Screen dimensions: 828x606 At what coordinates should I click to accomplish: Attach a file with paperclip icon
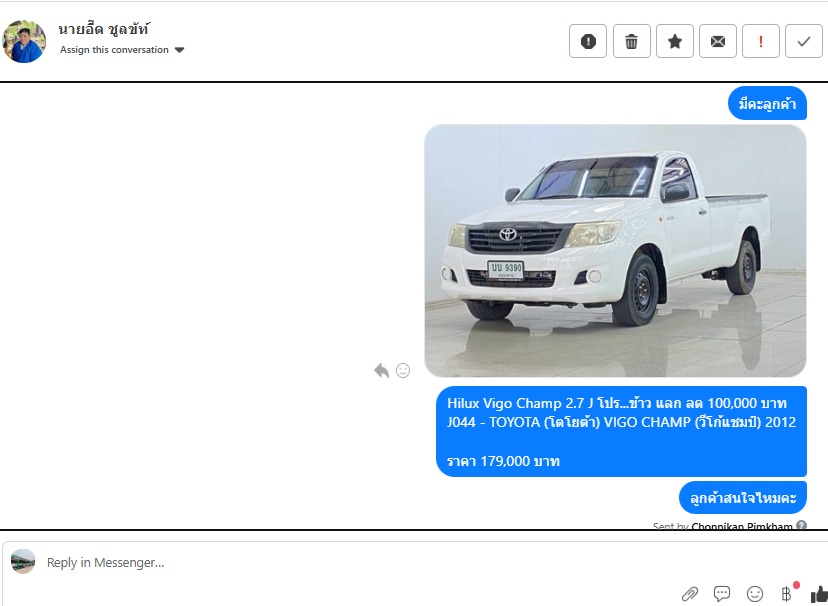tap(690, 594)
